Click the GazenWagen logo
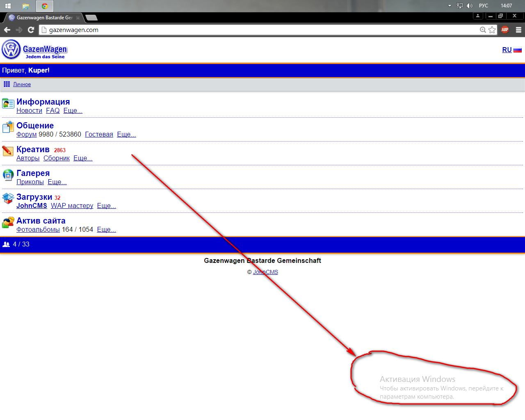The width and height of the screenshot is (525, 420). [34, 50]
